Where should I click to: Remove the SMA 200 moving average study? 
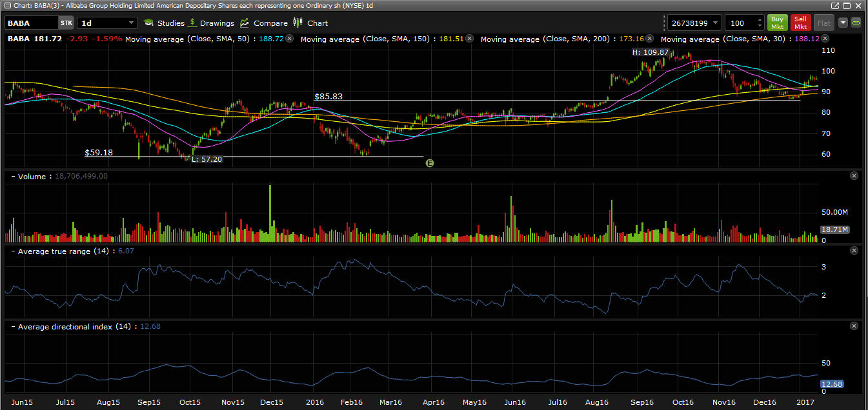[x=649, y=39]
